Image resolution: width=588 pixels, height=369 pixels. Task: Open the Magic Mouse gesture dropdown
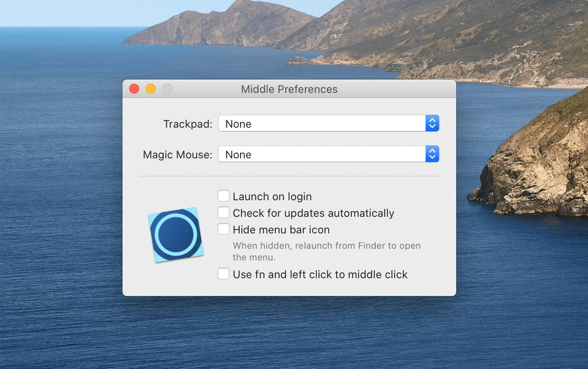pyautogui.click(x=328, y=154)
